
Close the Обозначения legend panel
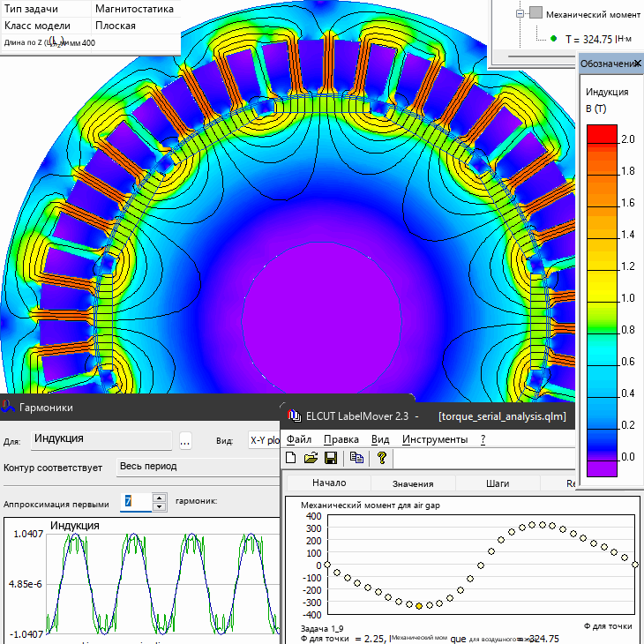tap(638, 64)
